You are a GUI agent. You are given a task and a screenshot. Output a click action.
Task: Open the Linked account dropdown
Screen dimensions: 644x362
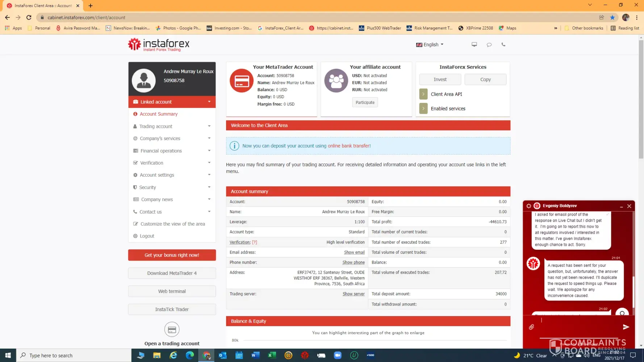pos(172,102)
